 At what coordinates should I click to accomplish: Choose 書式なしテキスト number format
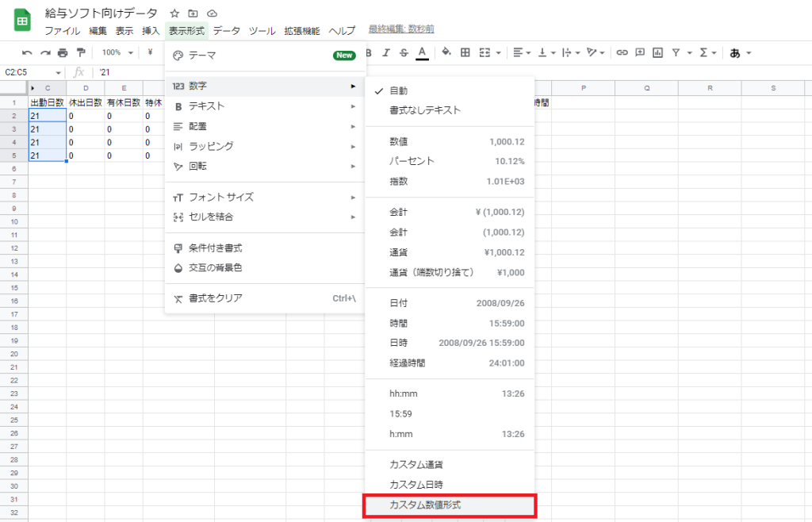tap(425, 110)
